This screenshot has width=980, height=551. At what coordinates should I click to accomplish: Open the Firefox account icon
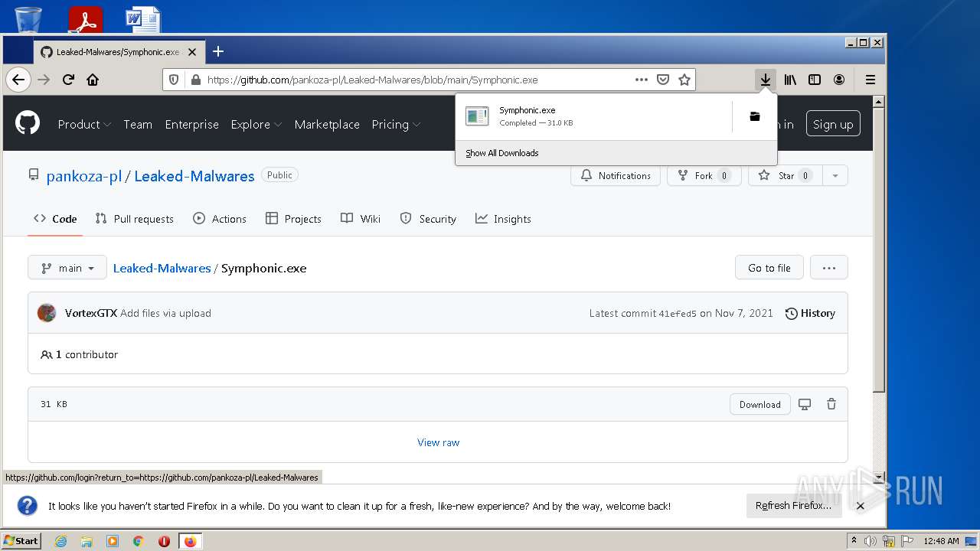839,80
